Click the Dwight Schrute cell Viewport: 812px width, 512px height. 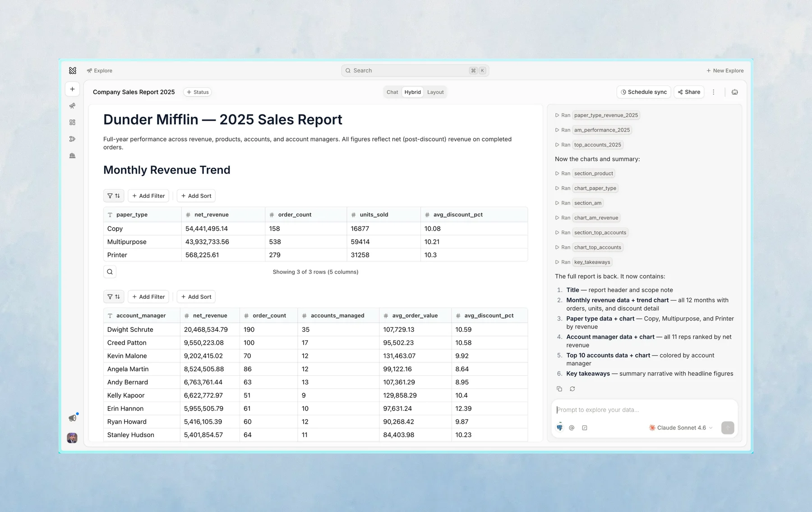tap(142, 329)
